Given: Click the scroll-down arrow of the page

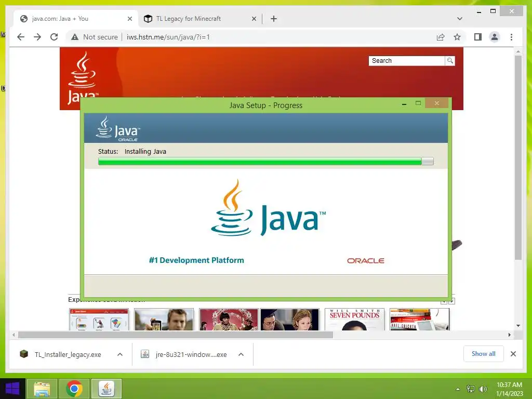Looking at the screenshot, I should click(x=518, y=326).
